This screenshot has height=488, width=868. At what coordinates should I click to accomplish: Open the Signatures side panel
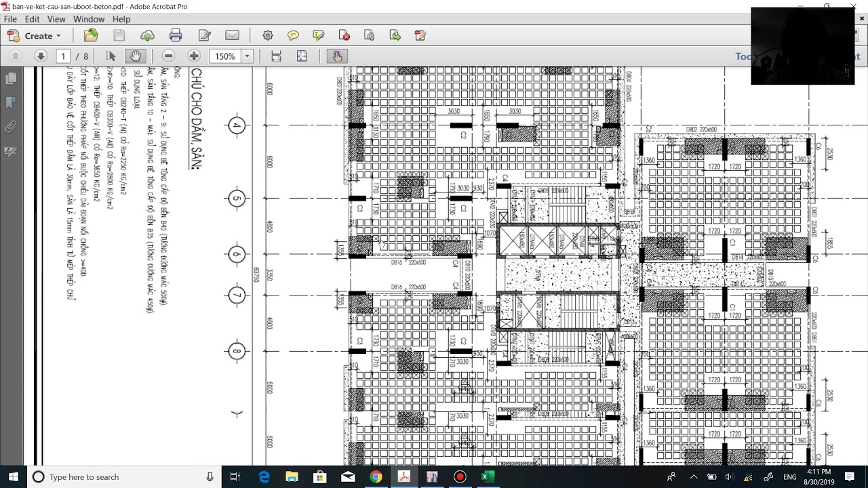[11, 151]
